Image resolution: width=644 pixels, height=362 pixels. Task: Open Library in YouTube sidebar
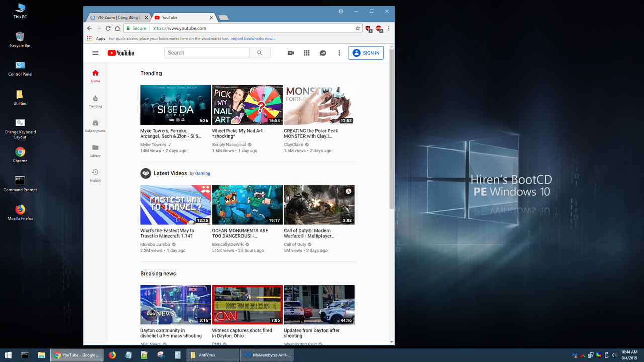pyautogui.click(x=95, y=150)
